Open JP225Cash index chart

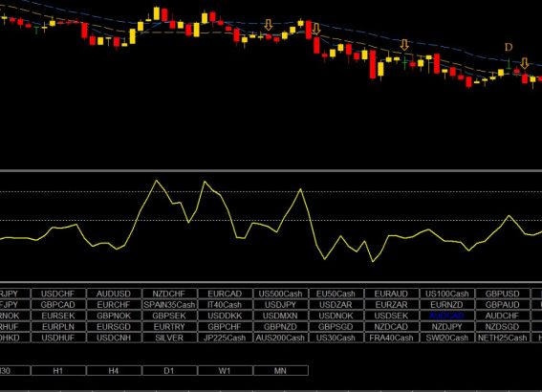pos(225,338)
